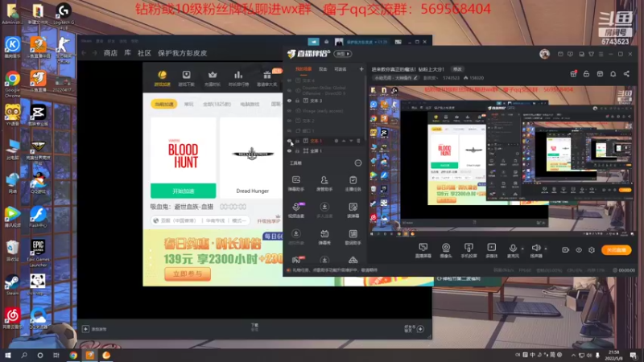Move 文本 1 source down

click(x=351, y=141)
